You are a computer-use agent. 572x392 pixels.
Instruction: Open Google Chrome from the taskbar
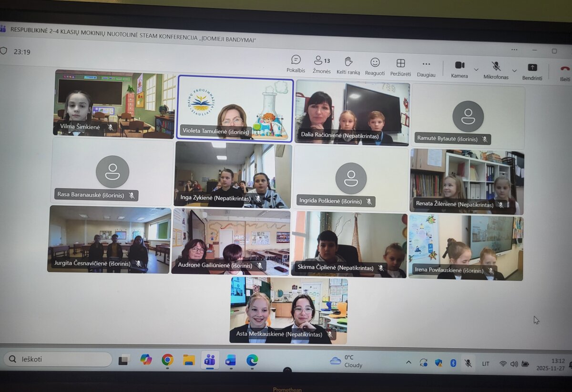tap(167, 360)
